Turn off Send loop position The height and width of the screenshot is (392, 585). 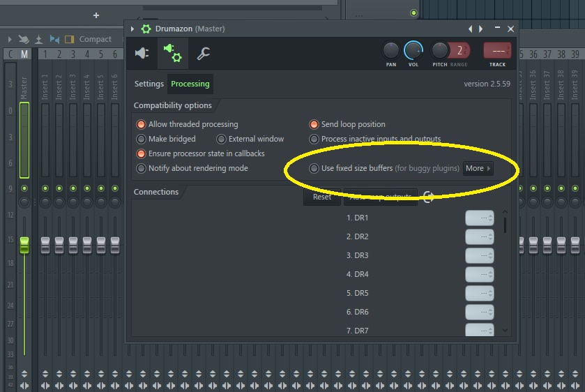[314, 124]
